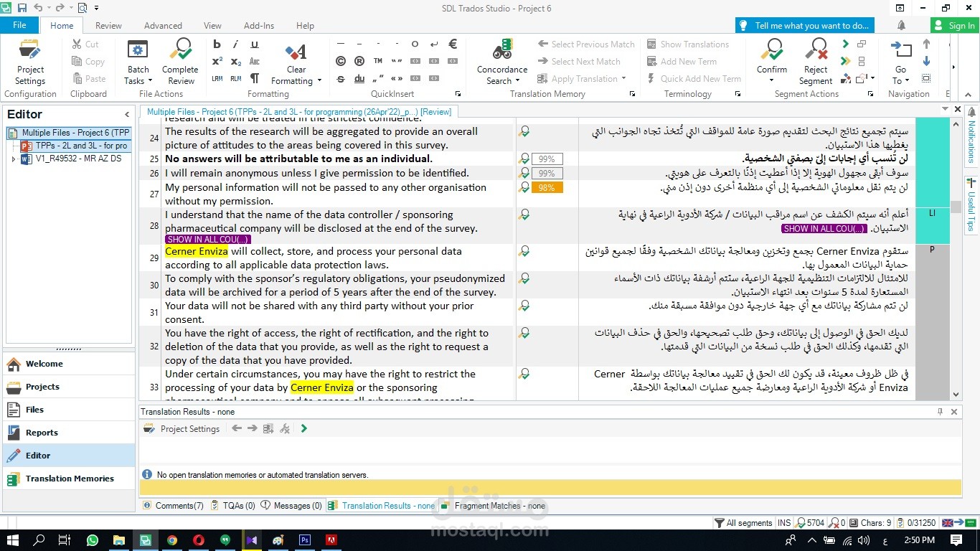Apply superscript formatting
Screen dimensions: 980x551
coord(217,61)
